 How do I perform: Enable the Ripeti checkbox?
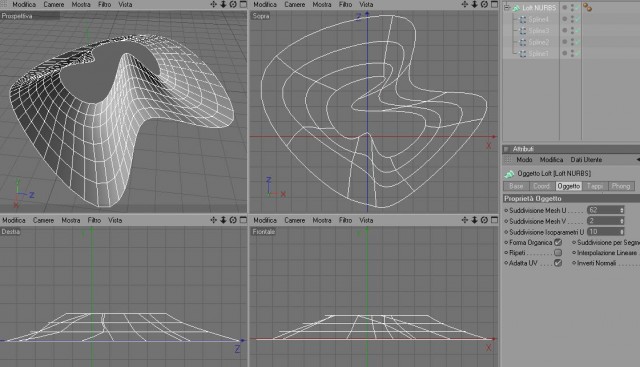558,253
